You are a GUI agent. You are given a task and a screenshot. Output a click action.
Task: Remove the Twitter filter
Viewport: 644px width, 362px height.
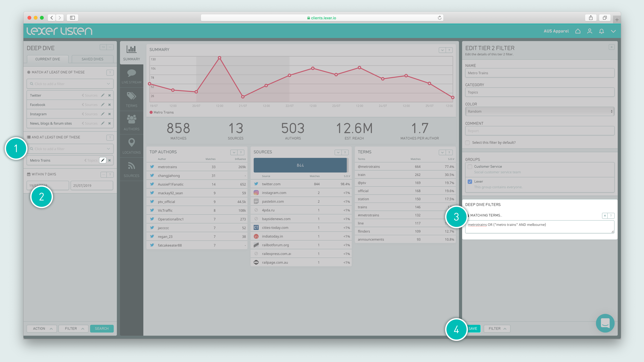click(110, 95)
